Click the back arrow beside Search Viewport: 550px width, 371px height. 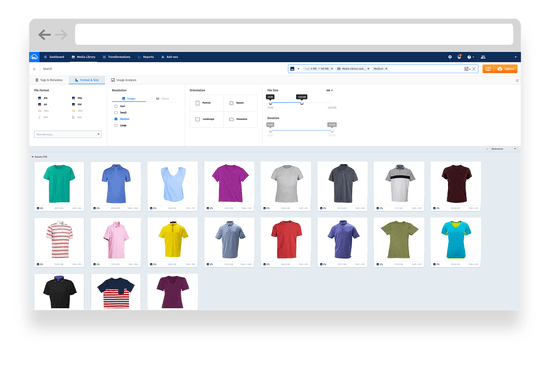34,69
